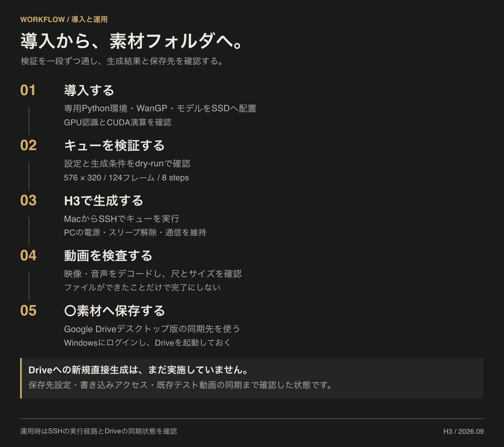Click the line 'Google Driveデスクトップ版の同期先を使う'
The image size is (504, 447).
(x=152, y=329)
